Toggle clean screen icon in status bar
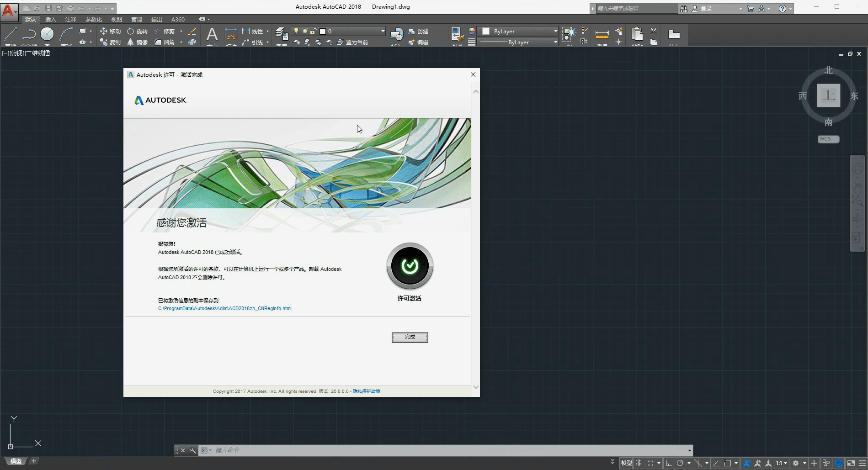The image size is (868, 470). click(851, 463)
